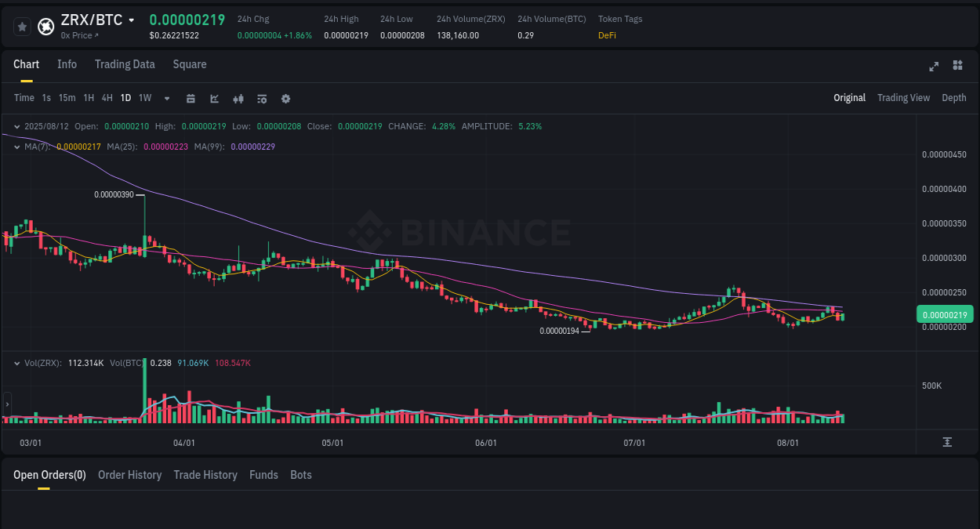Screen dimensions: 980x529
Task: Click the CHANGE 4.28% value
Action: coord(443,126)
